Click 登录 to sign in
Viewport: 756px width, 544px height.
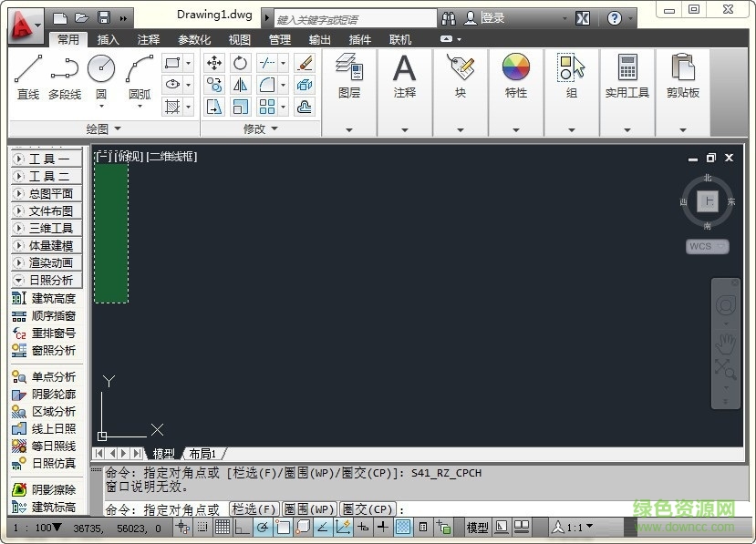[492, 18]
